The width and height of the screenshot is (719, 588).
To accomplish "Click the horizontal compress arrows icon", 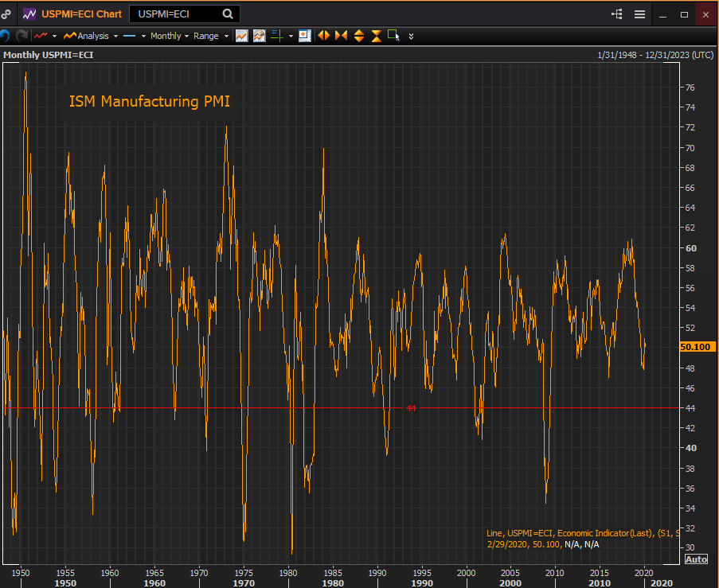I will [342, 36].
